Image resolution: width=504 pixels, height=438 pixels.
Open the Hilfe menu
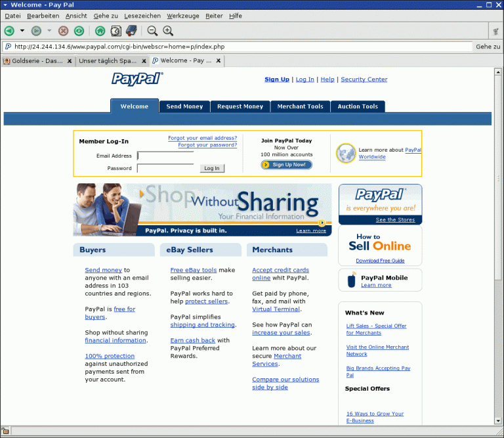point(236,16)
